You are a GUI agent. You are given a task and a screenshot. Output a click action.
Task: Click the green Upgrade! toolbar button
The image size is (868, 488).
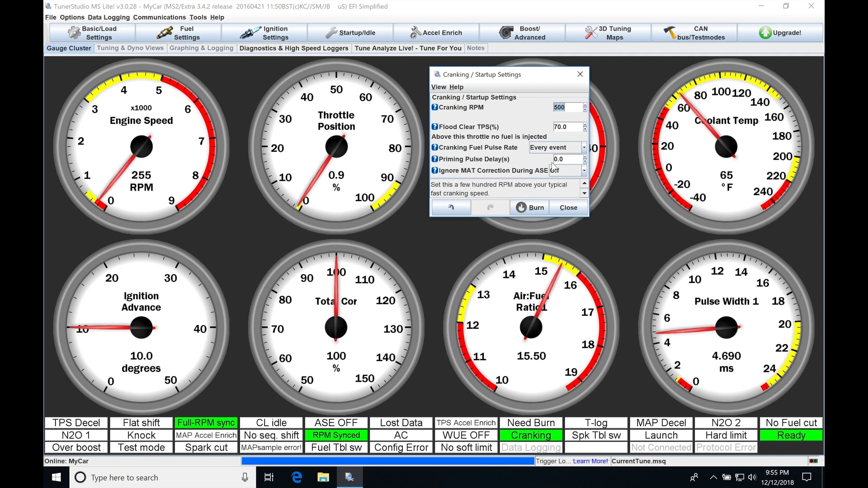pyautogui.click(x=780, y=33)
